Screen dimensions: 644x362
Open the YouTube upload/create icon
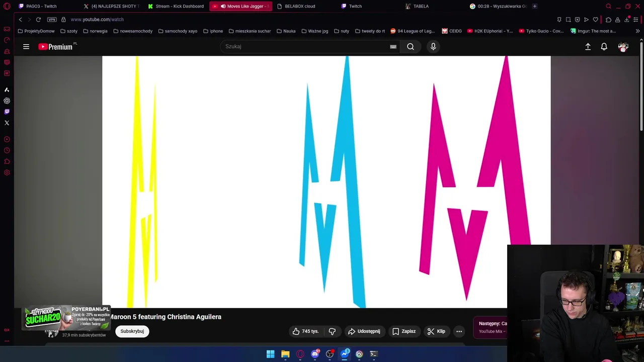coord(588,47)
